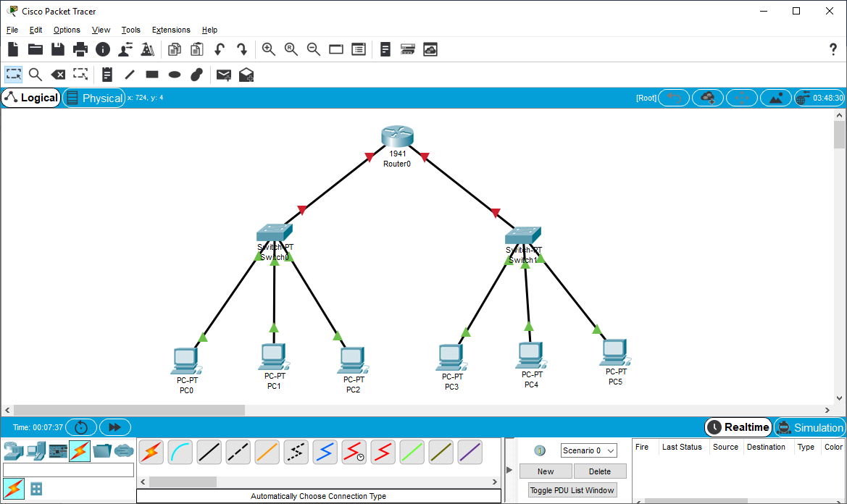Zoom out of the workspace

313,50
